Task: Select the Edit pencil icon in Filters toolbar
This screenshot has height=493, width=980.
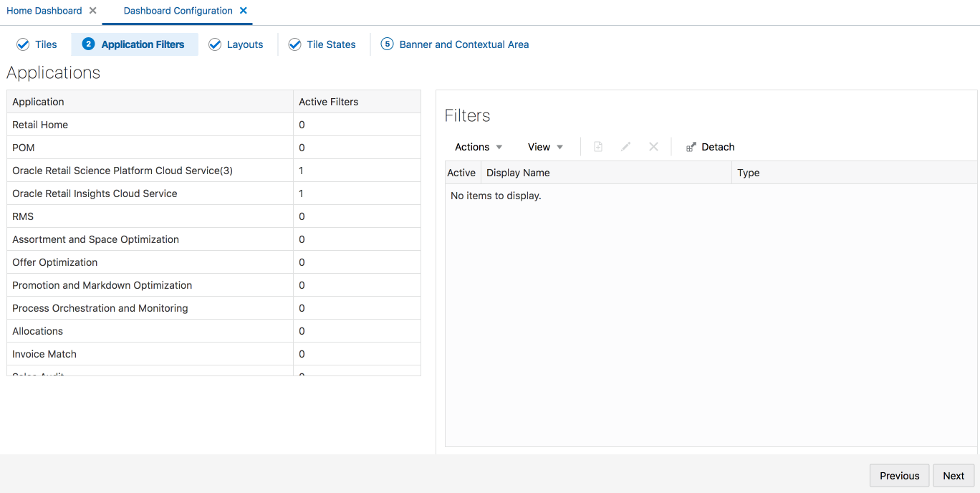Action: (625, 146)
